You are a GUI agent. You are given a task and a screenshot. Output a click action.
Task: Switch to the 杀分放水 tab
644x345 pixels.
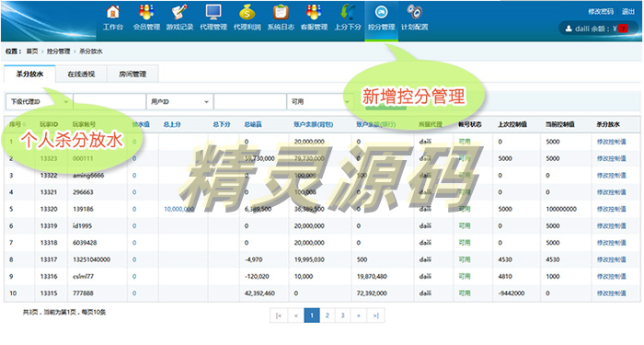tap(29, 74)
